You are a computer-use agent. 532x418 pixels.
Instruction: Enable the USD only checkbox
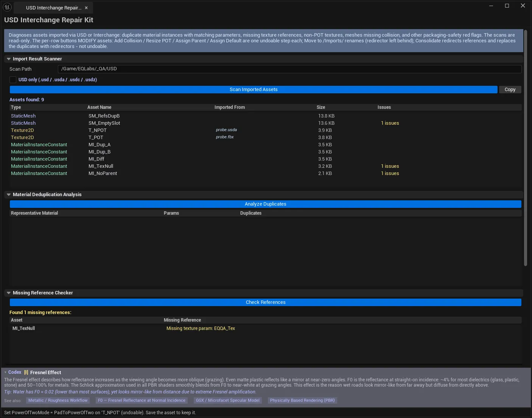13,80
